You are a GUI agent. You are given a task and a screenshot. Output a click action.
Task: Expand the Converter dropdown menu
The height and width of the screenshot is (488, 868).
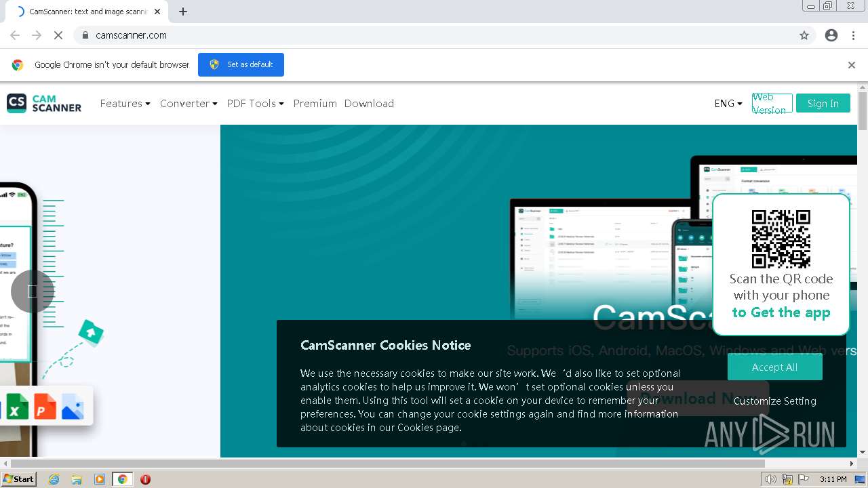tap(189, 103)
